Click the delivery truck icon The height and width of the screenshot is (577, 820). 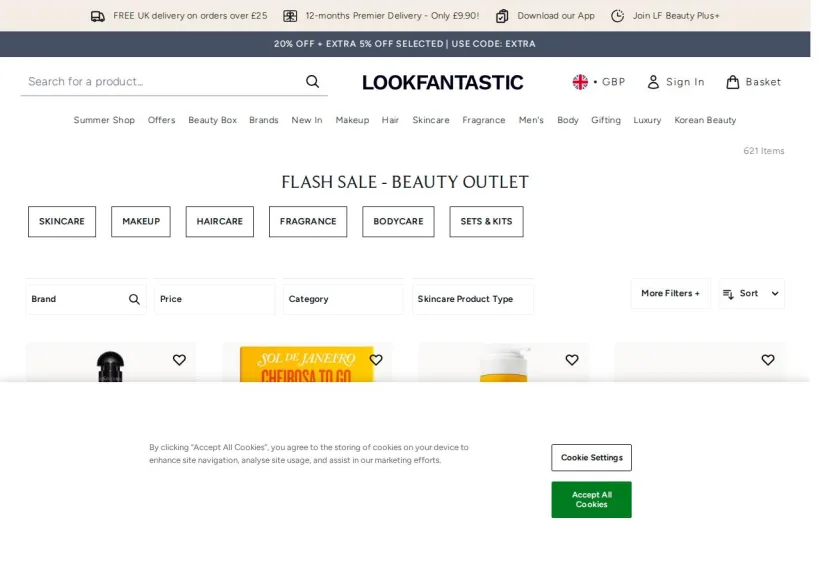point(98,16)
